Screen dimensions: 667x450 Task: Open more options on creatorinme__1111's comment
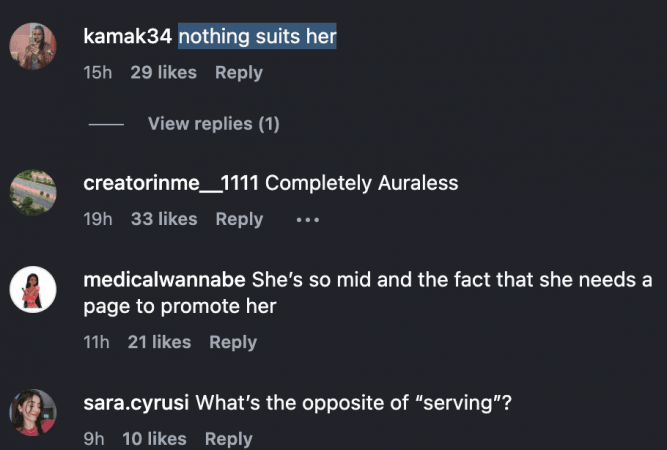307,219
